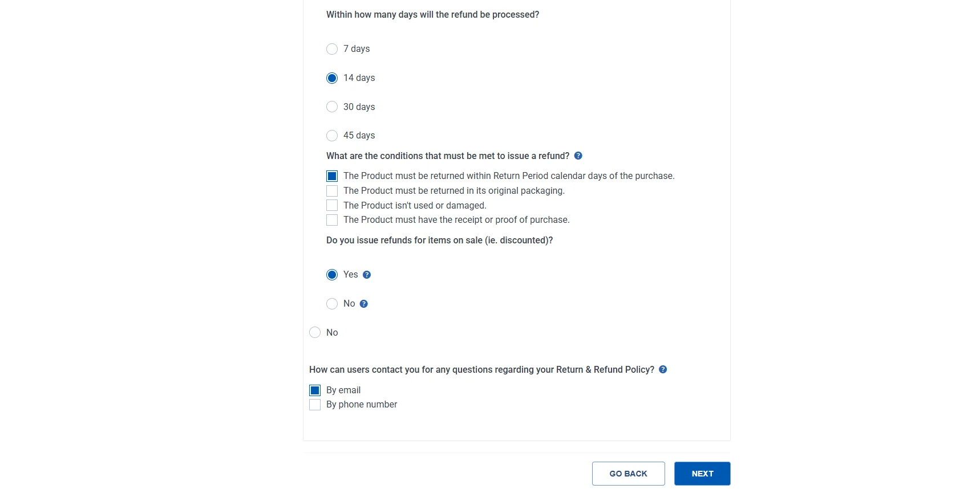Select No for refunds on sale items
The image size is (980, 489).
click(332, 304)
